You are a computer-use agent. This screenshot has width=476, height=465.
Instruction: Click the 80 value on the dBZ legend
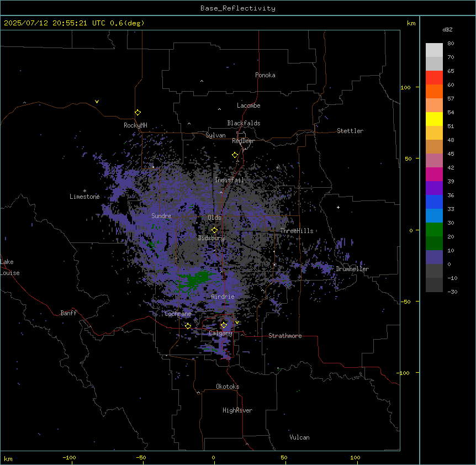point(451,44)
